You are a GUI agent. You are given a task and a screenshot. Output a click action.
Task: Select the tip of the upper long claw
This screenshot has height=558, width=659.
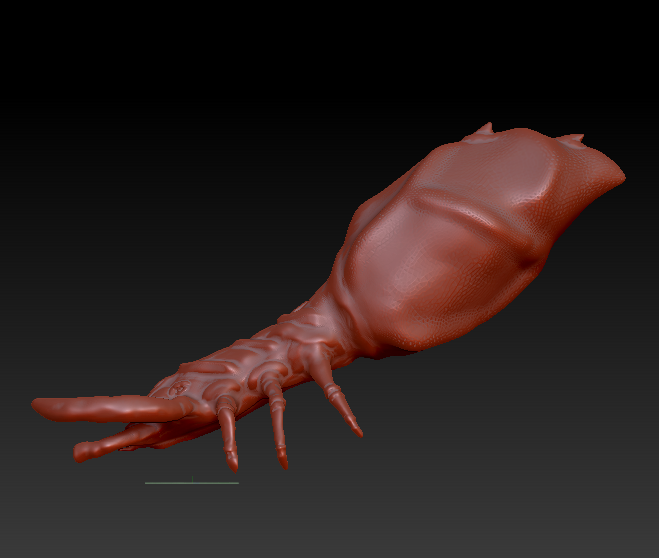38,404
